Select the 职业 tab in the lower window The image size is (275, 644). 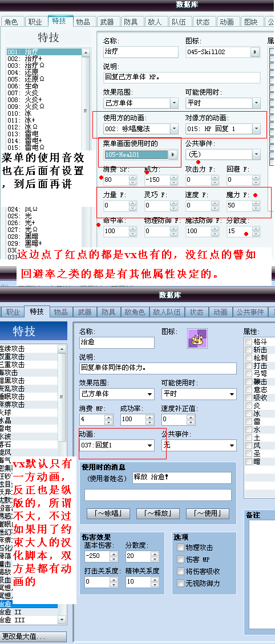pyautogui.click(x=13, y=312)
